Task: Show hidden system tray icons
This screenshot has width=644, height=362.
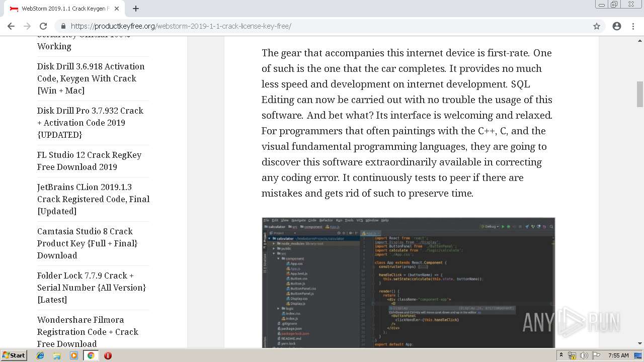Action: 561,355
